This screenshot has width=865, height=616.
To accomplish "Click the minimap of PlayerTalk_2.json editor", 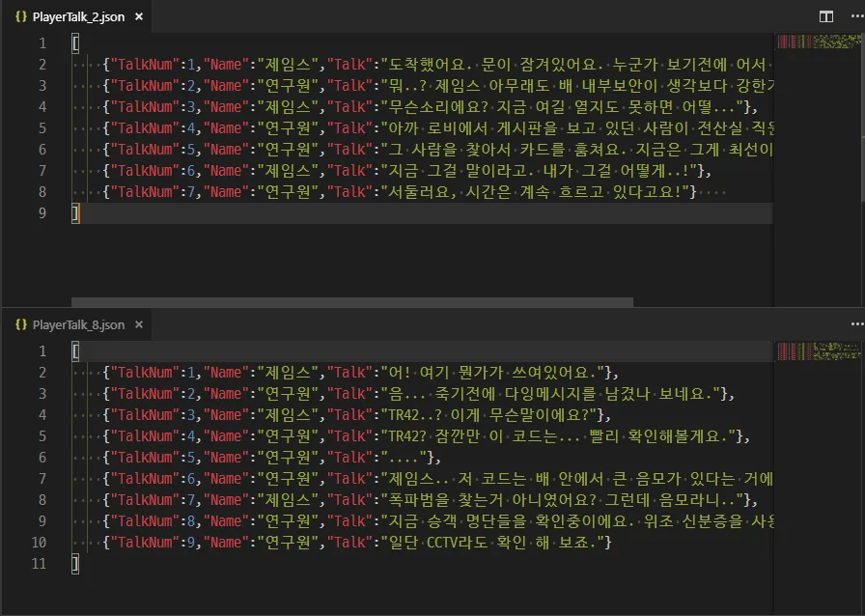I will click(819, 42).
